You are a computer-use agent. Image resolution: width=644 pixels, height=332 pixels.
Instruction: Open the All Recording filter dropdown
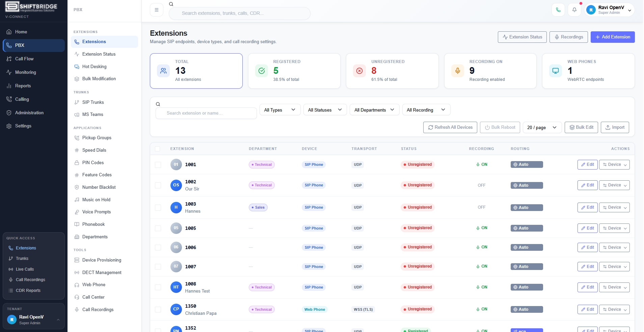[426, 110]
